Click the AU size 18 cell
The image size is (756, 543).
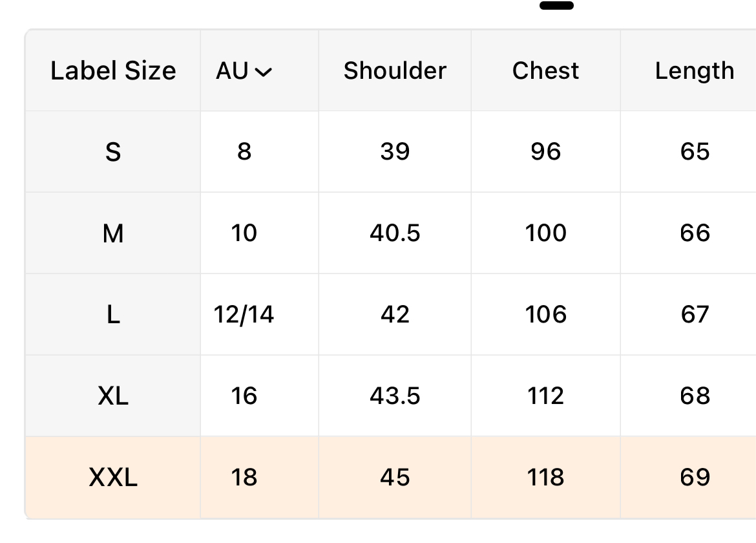[x=244, y=478]
